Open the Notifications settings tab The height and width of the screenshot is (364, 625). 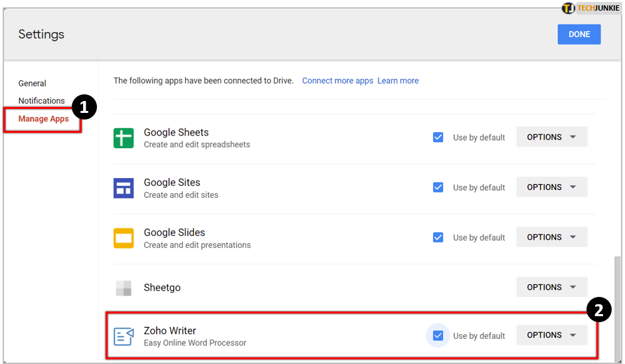coord(42,101)
